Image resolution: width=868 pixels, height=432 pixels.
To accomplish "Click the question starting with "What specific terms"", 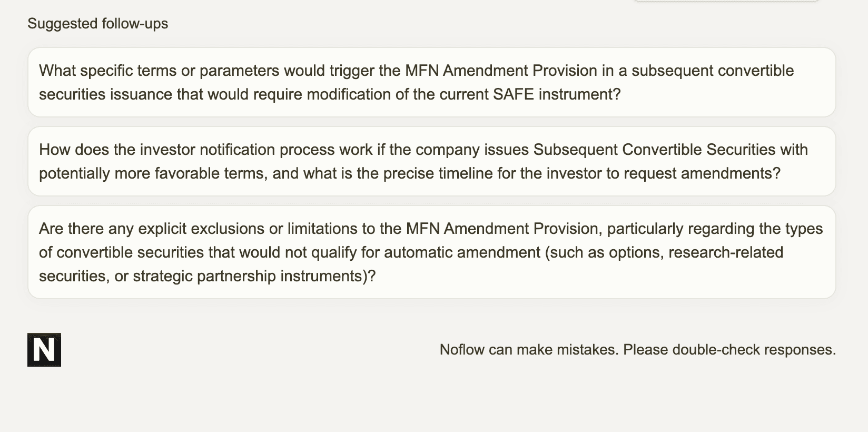I will tap(432, 82).
